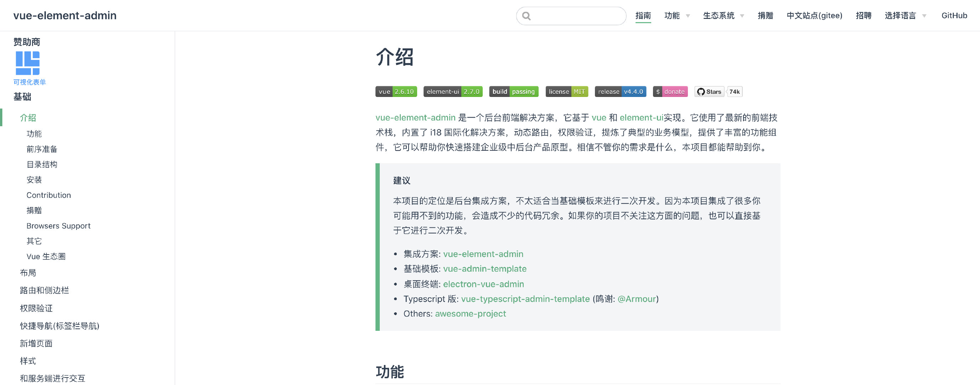Click the release v4.4.0 badge
This screenshot has width=980, height=385.
click(620, 92)
